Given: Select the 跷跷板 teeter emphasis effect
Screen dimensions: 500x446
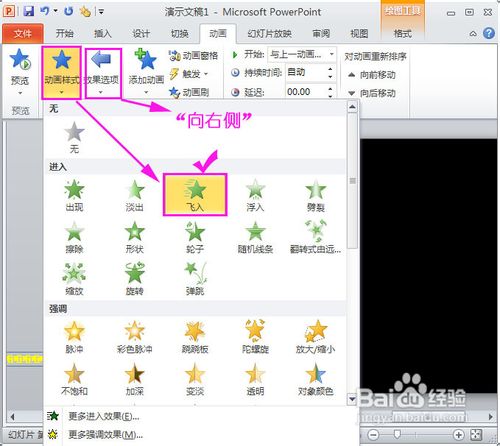Looking at the screenshot, I should (195, 337).
